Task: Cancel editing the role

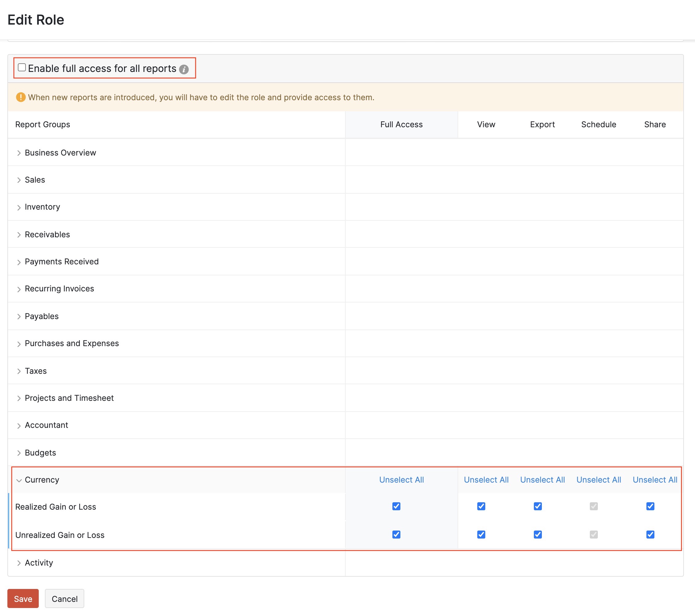Action: (x=64, y=598)
